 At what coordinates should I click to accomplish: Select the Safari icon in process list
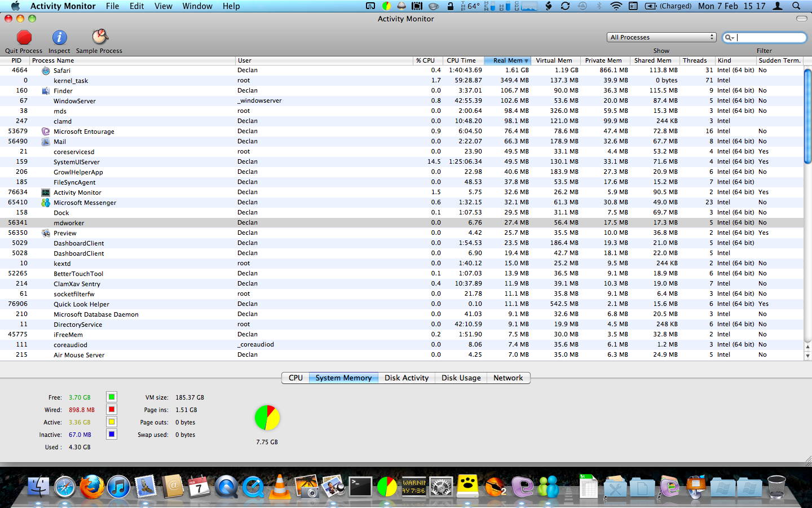click(x=46, y=71)
